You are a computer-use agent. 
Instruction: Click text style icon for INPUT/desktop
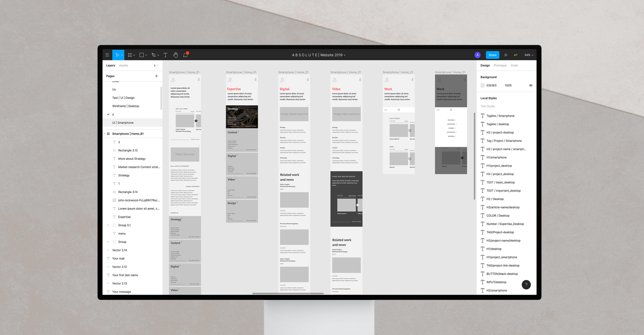(482, 282)
